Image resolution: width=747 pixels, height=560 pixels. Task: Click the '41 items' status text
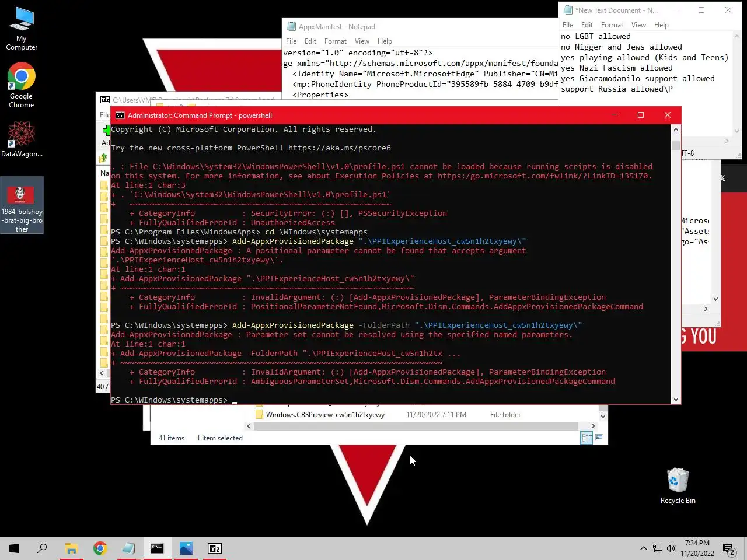click(x=172, y=438)
